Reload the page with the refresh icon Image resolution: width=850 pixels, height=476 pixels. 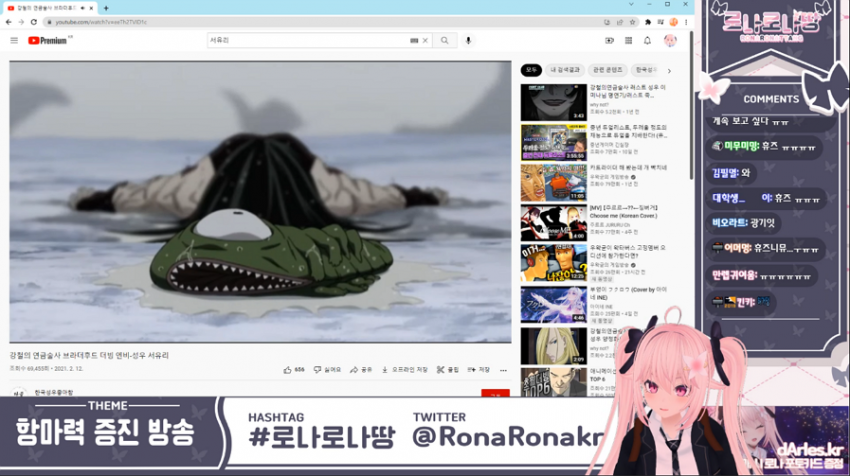point(34,22)
